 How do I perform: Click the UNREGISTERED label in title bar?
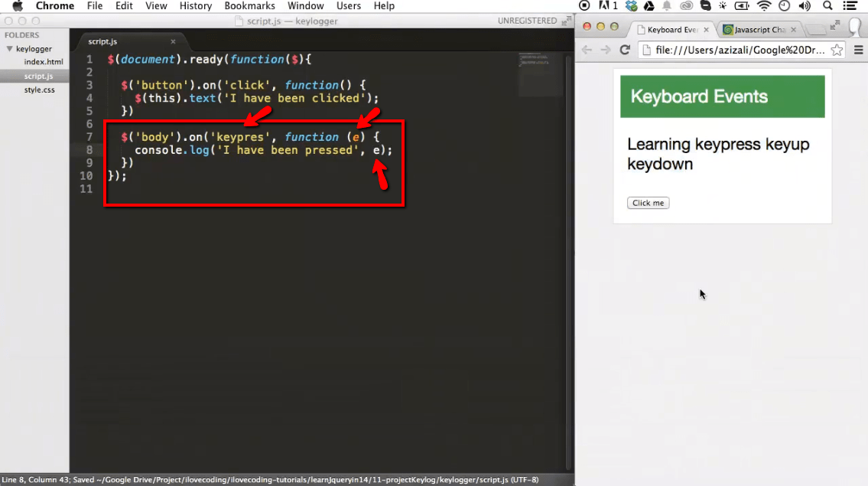[527, 21]
